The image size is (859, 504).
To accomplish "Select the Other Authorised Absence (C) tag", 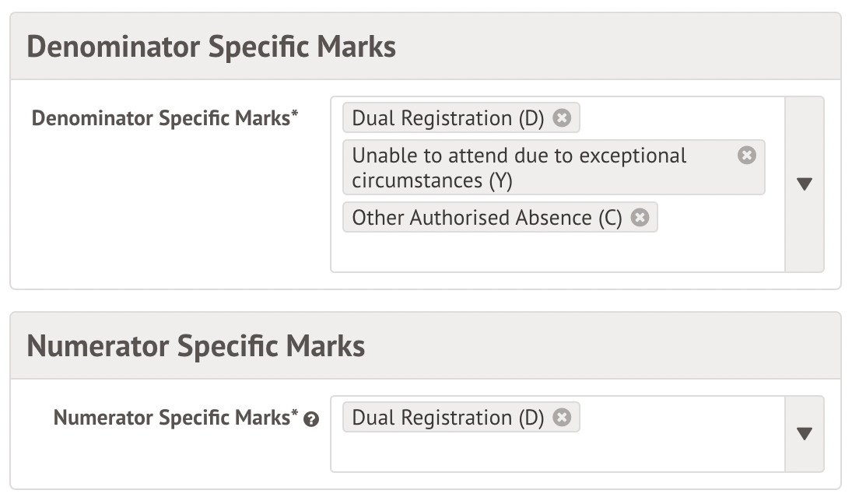I will [x=486, y=218].
